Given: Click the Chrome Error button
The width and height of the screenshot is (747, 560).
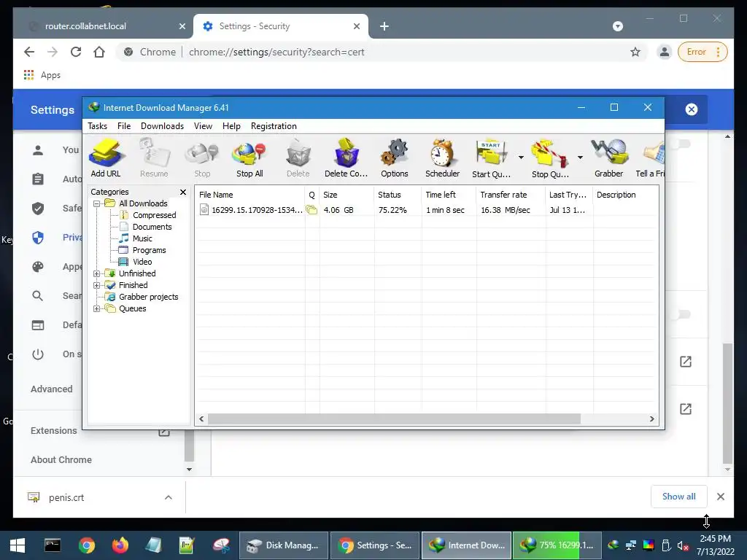Looking at the screenshot, I should pyautogui.click(x=703, y=52).
